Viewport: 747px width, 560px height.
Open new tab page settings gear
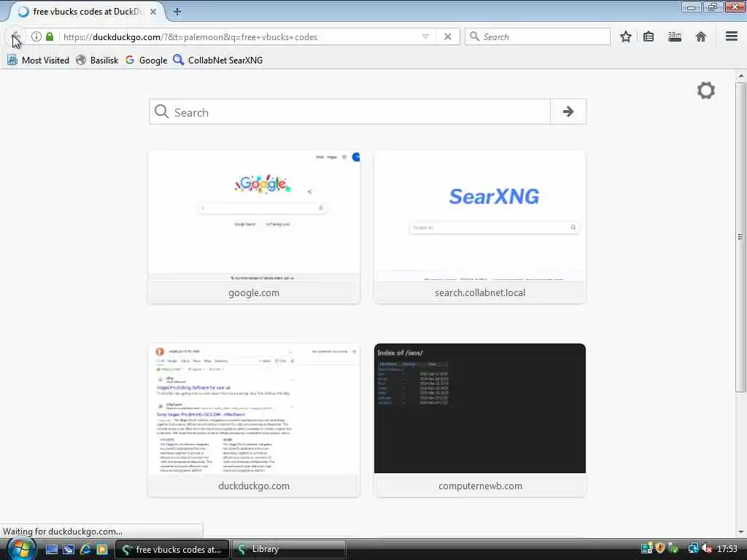tap(705, 90)
